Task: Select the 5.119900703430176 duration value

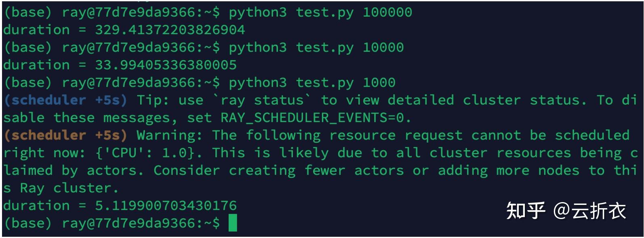Action: (x=166, y=205)
